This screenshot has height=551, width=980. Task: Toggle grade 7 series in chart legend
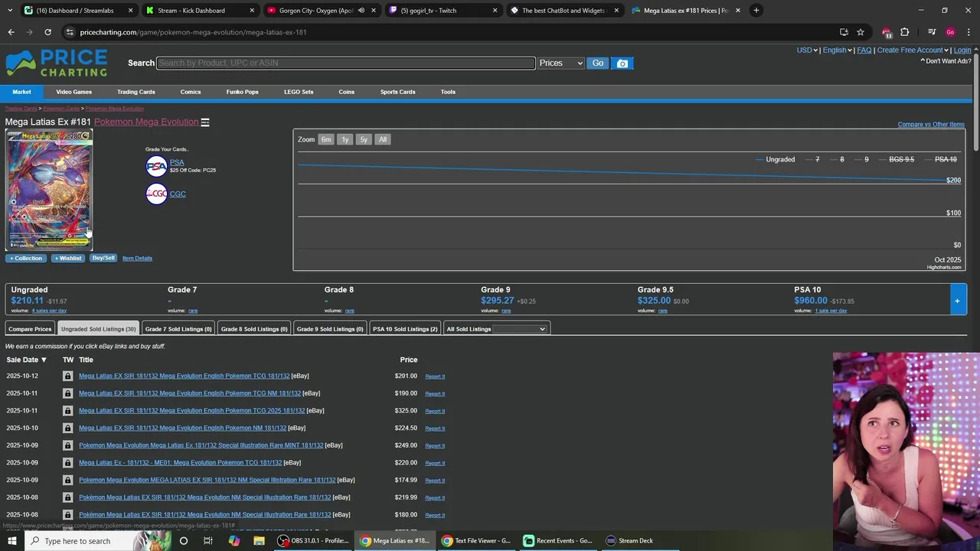point(813,159)
